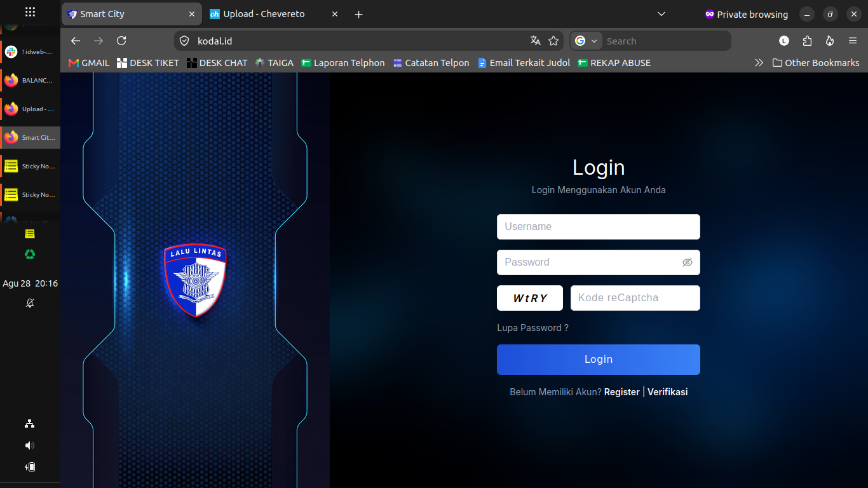This screenshot has width=868, height=488.
Task: Click the "Login Menggunakan Akun Anda" subtitle text
Action: point(599,190)
